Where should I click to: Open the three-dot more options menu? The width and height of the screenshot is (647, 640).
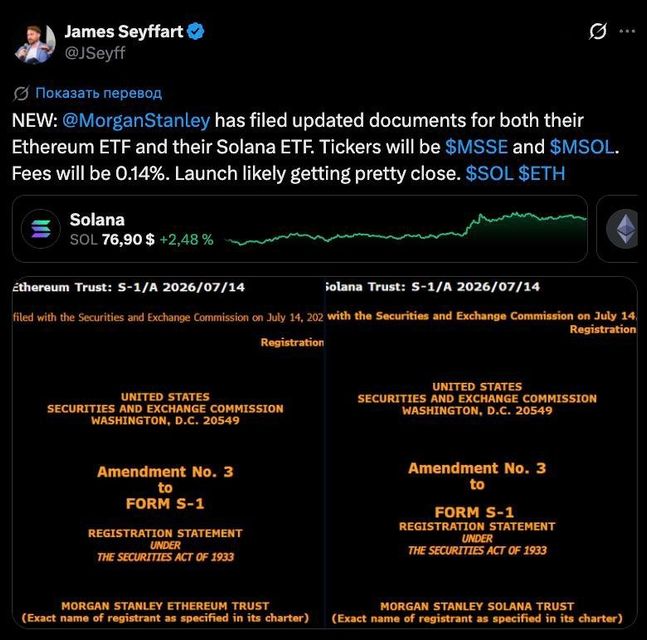coord(627,31)
